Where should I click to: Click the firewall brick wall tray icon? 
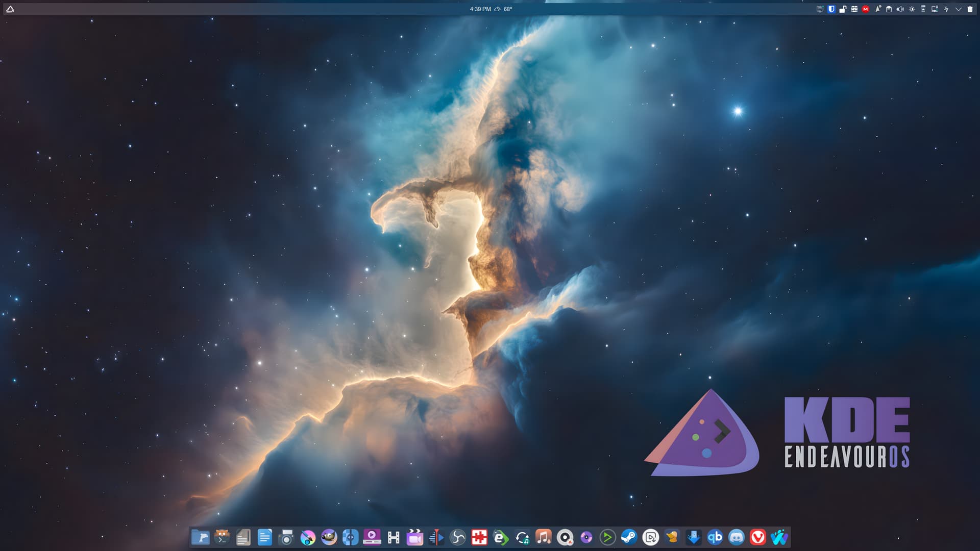pyautogui.click(x=854, y=9)
